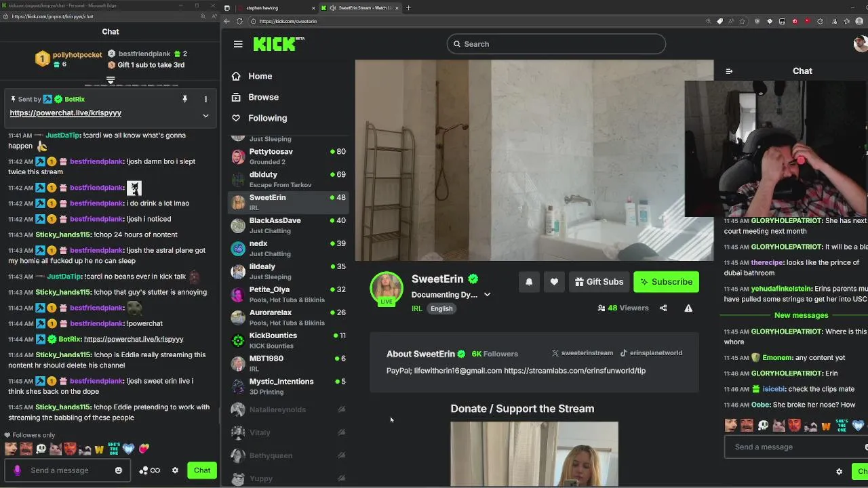Image resolution: width=868 pixels, height=488 pixels.
Task: Open emoji picker in popout chat
Action: [119, 470]
